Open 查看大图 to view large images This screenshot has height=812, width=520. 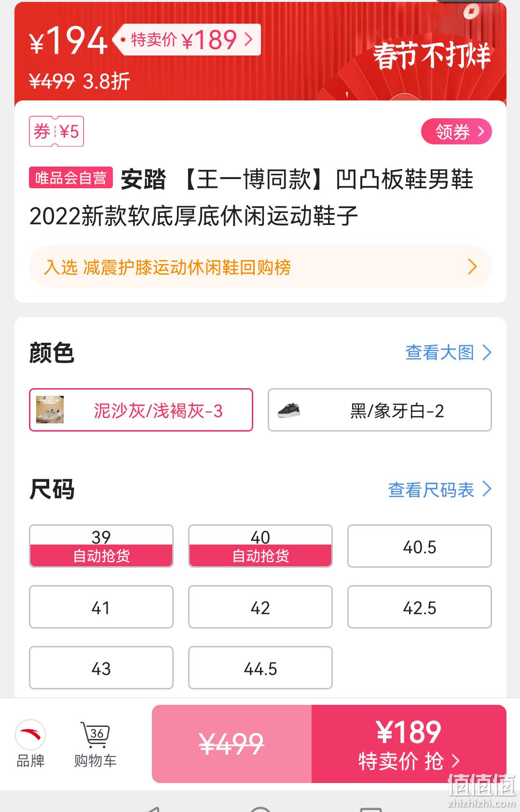click(x=449, y=352)
